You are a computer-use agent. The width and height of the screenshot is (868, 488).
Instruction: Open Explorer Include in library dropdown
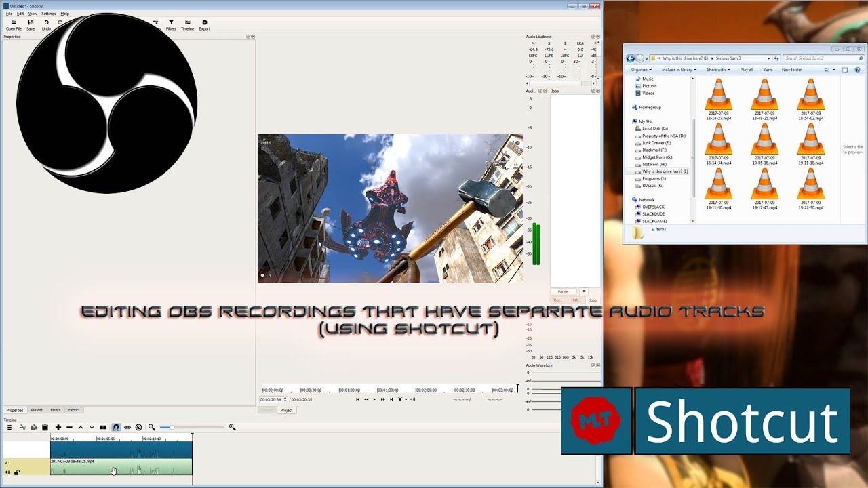[679, 70]
